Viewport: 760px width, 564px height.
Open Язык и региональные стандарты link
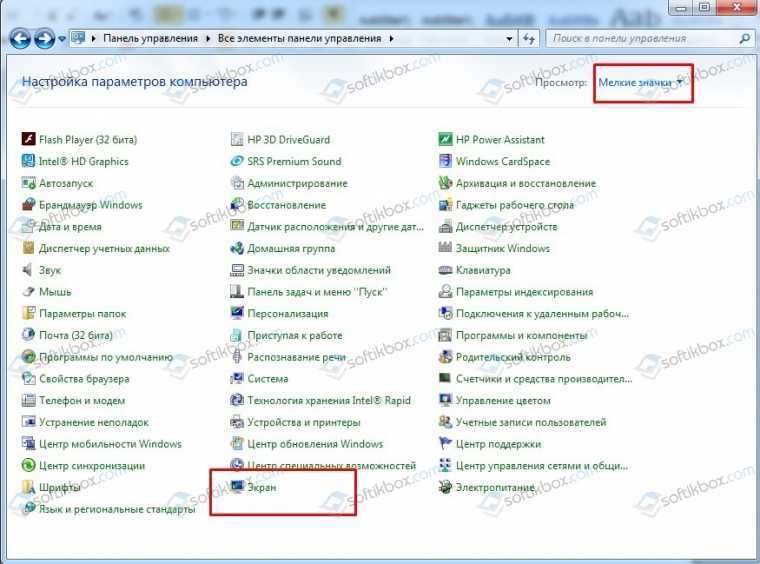[117, 509]
